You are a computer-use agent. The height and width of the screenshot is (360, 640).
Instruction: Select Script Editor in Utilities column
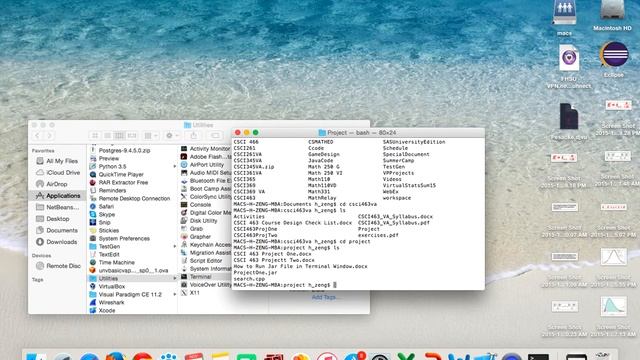(x=206, y=261)
